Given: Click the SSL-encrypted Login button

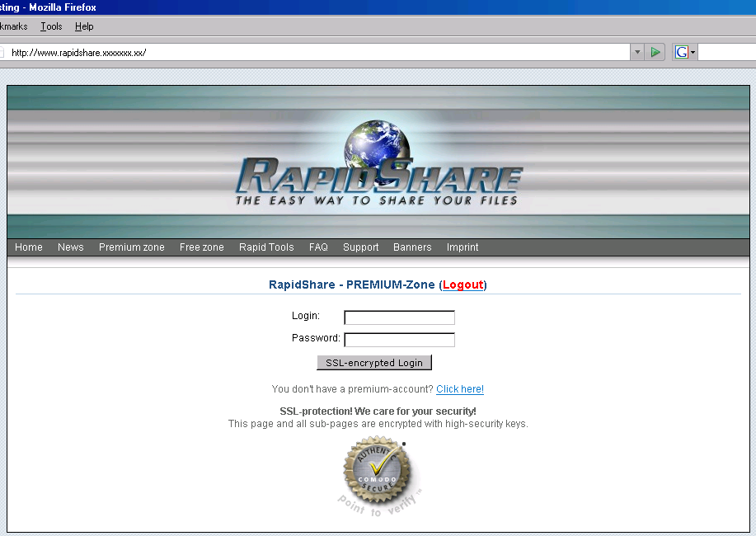Looking at the screenshot, I should (x=374, y=363).
